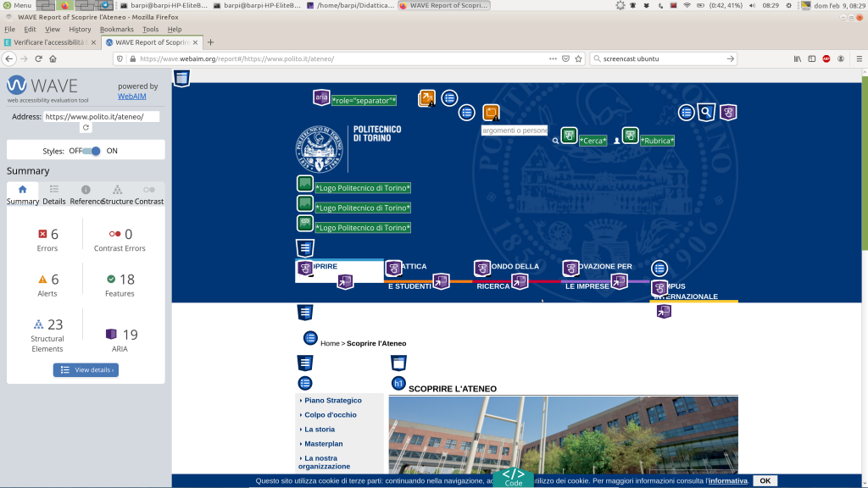Click the green icon beside Rubrica label
The height and width of the screenshot is (488, 868).
pos(630,136)
